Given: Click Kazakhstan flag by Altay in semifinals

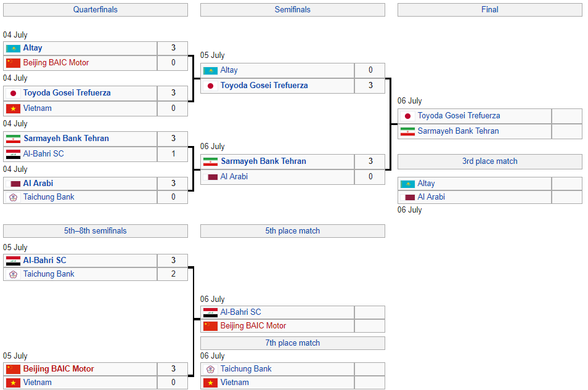Looking at the screenshot, I should [210, 70].
